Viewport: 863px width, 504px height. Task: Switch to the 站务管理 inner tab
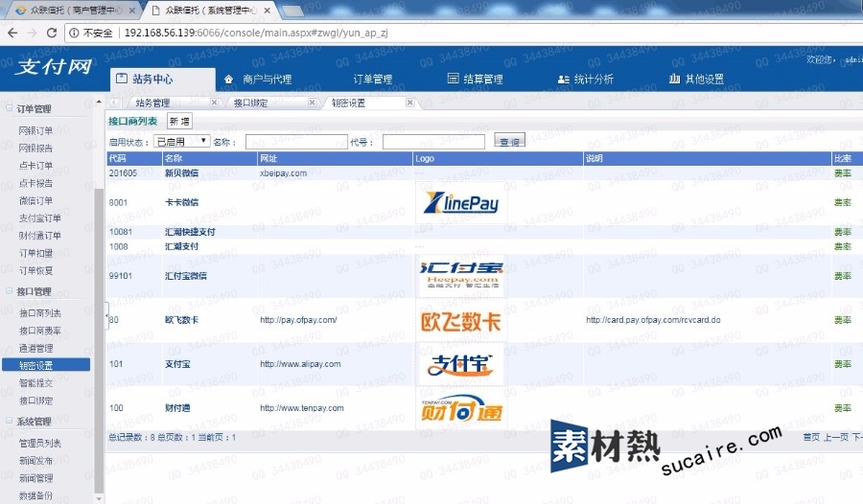152,103
